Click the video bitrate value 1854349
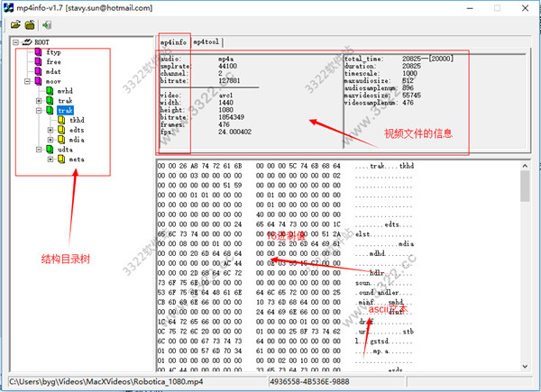The width and height of the screenshot is (541, 392). (x=231, y=117)
